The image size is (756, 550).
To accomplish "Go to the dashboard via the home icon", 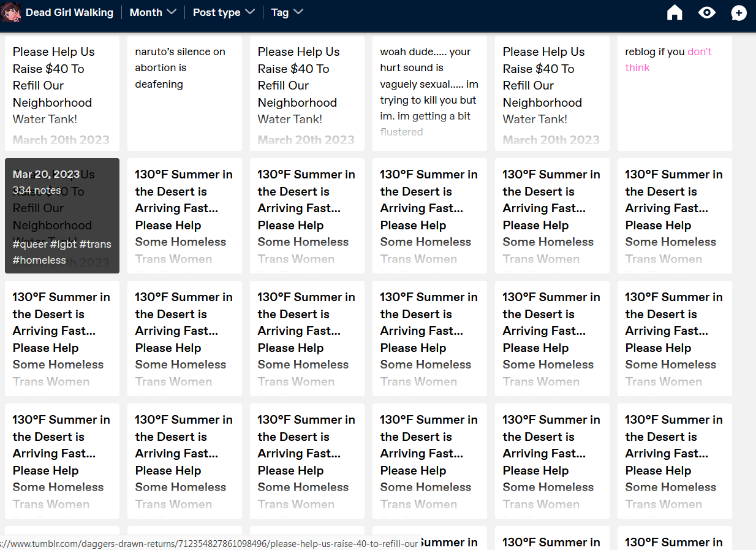I will point(675,12).
